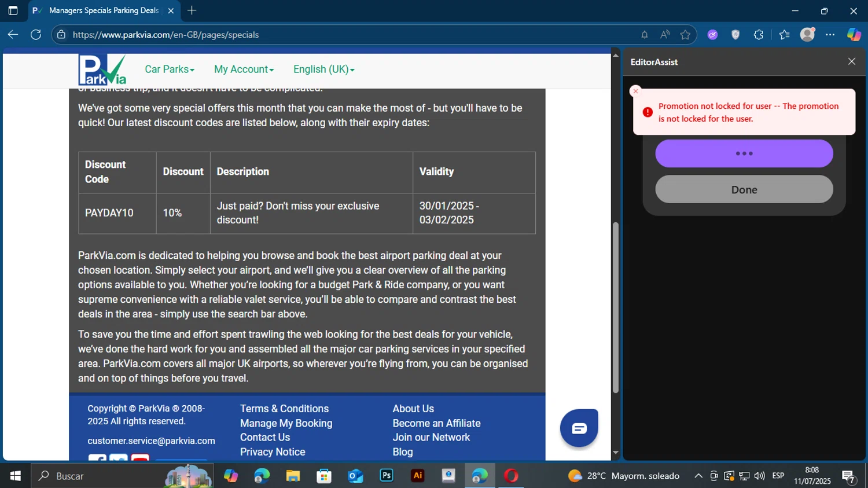
Task: Open the About Us link
Action: (x=413, y=409)
